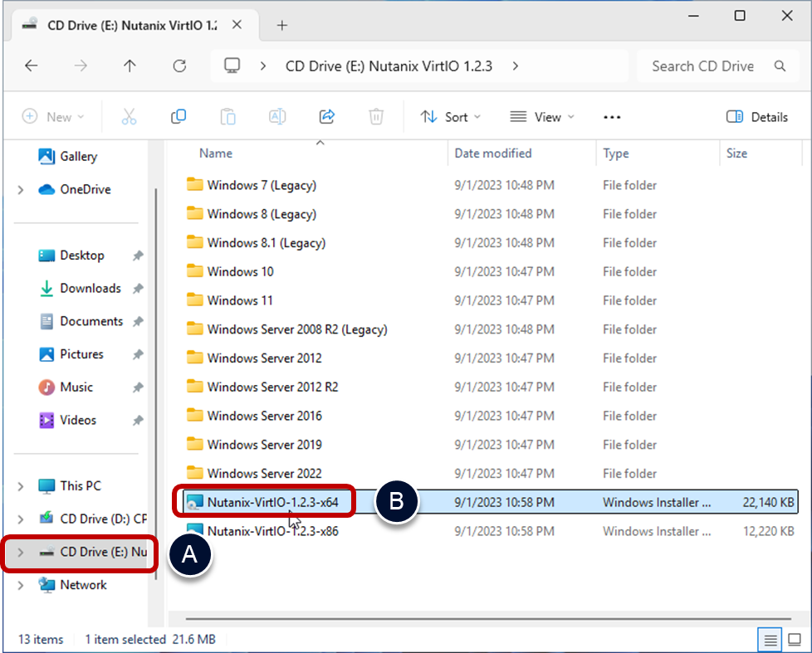Navigate back with the back arrow
The height and width of the screenshot is (653, 812).
click(32, 66)
